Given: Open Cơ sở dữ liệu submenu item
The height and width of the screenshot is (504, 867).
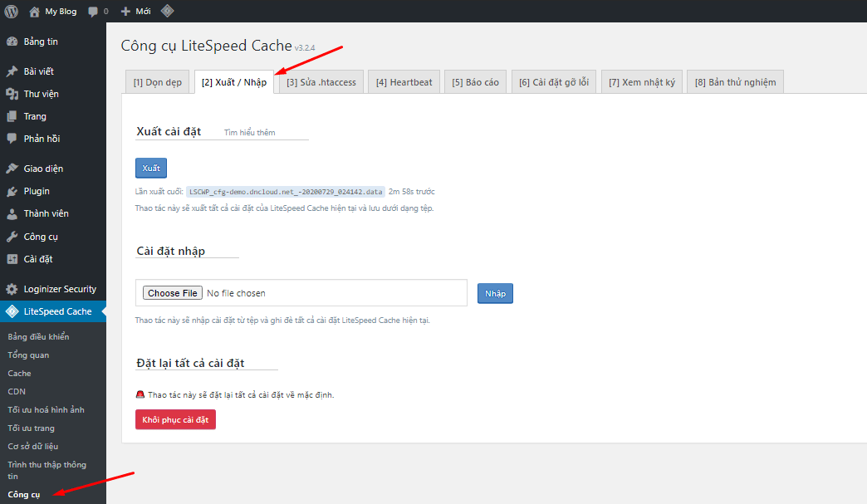Looking at the screenshot, I should click(32, 446).
